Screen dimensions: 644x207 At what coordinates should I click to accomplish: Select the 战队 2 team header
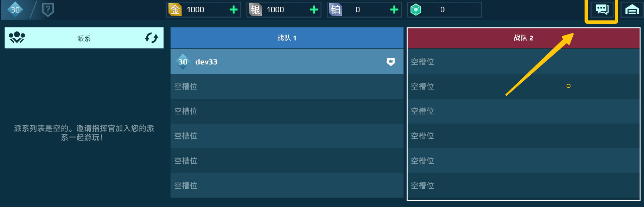[523, 38]
